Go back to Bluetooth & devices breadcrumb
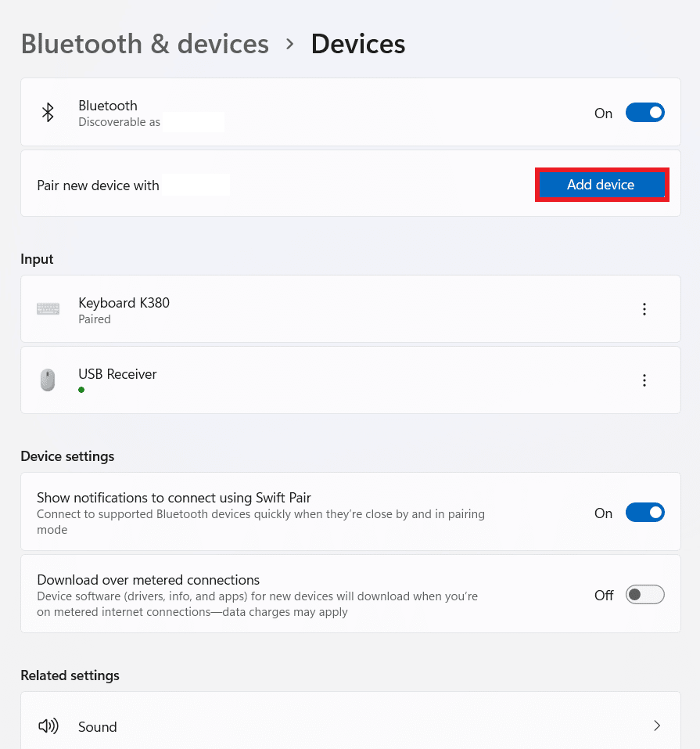The height and width of the screenshot is (749, 700). point(145,44)
